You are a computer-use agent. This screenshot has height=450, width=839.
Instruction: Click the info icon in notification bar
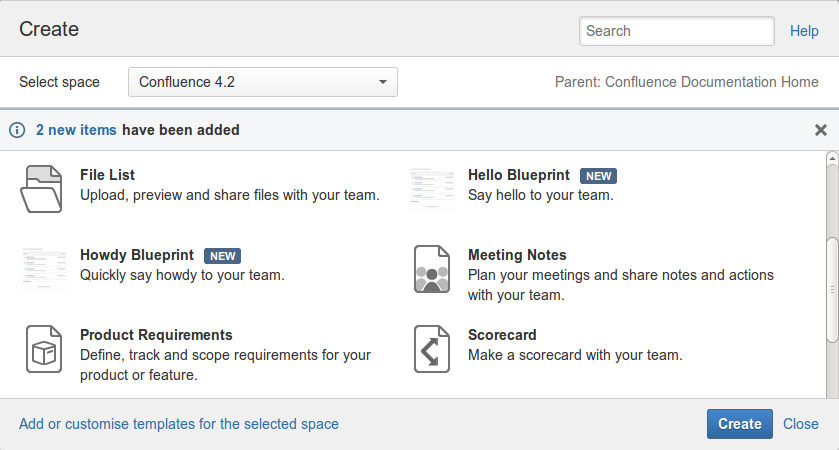(17, 130)
